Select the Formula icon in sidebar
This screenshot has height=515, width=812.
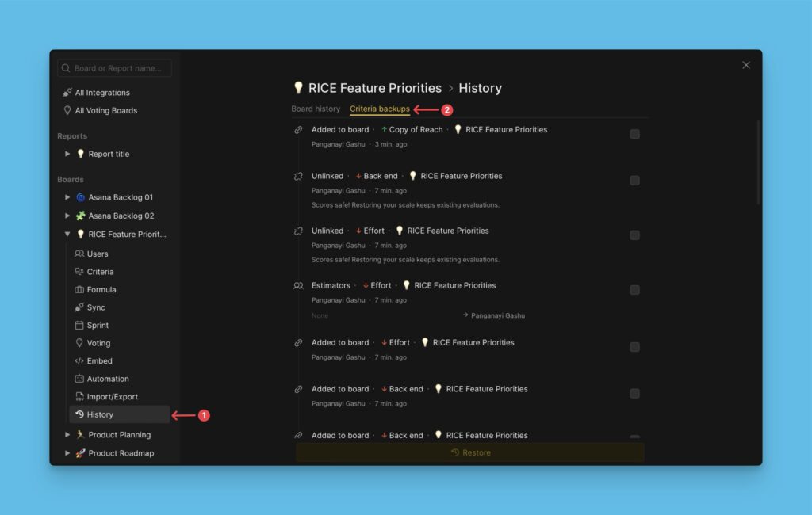[79, 290]
